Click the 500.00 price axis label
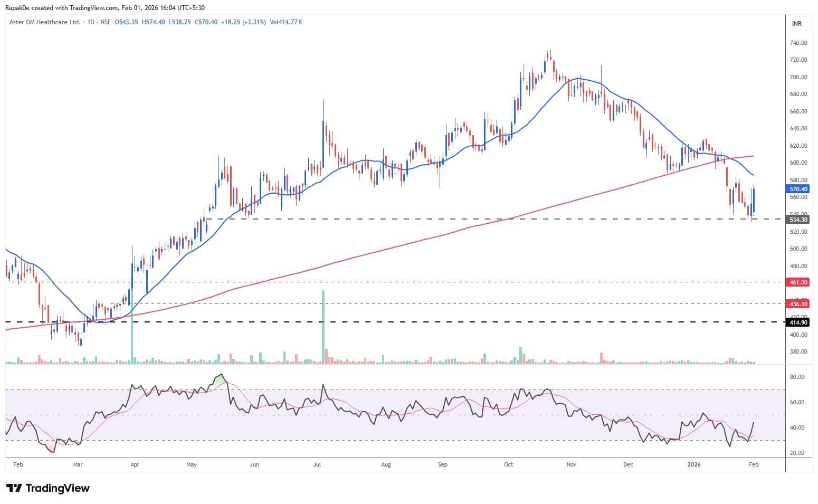 (x=798, y=249)
